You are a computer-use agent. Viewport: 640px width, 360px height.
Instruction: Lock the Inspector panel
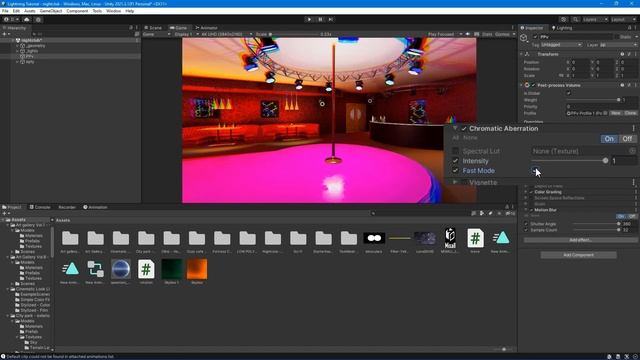pyautogui.click(x=629, y=28)
